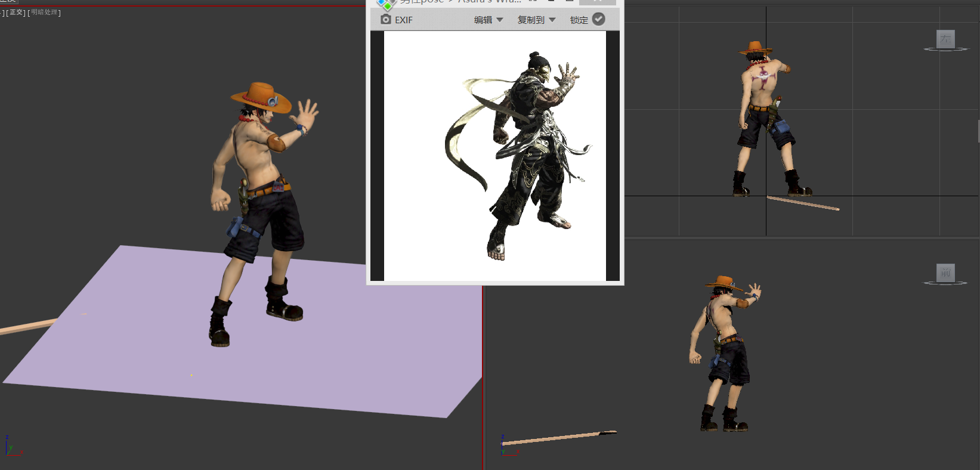Click the 正交 viewport label
The height and width of the screenshot is (470, 980).
tap(16, 13)
